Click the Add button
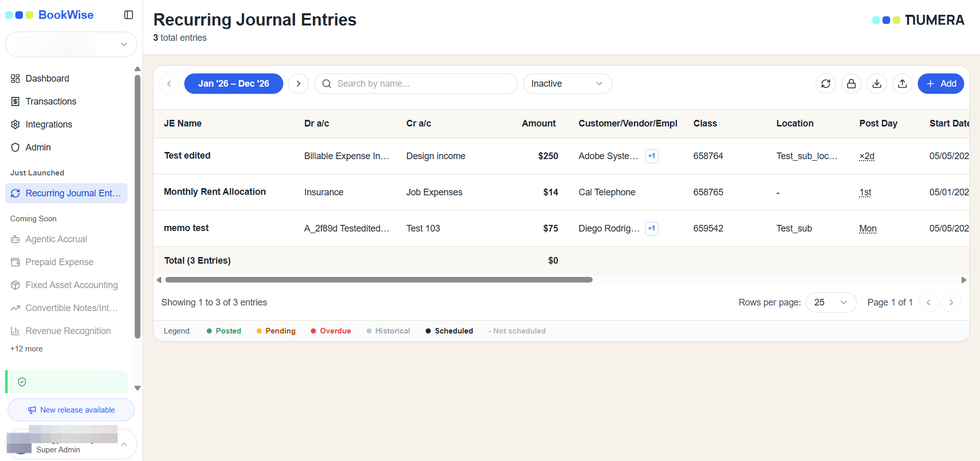Viewport: 980px width, 461px height. (941, 84)
